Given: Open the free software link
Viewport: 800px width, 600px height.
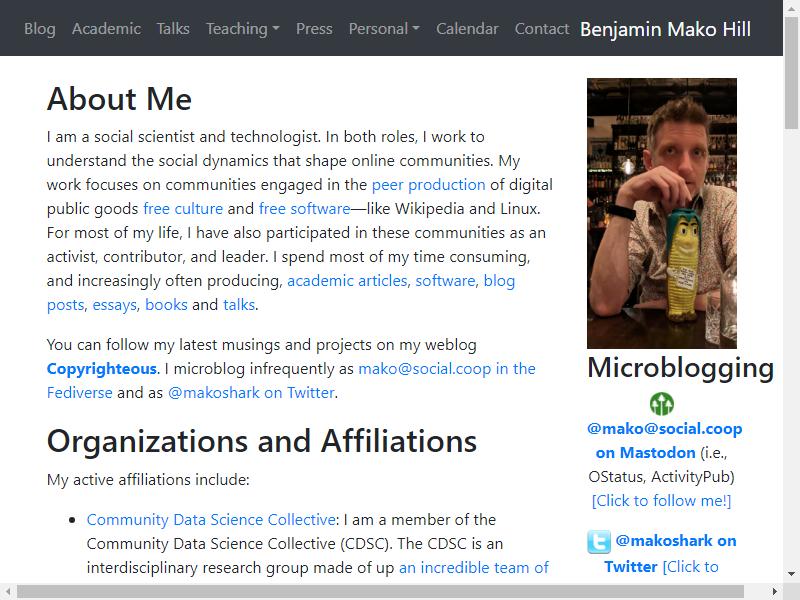Looking at the screenshot, I should [305, 209].
